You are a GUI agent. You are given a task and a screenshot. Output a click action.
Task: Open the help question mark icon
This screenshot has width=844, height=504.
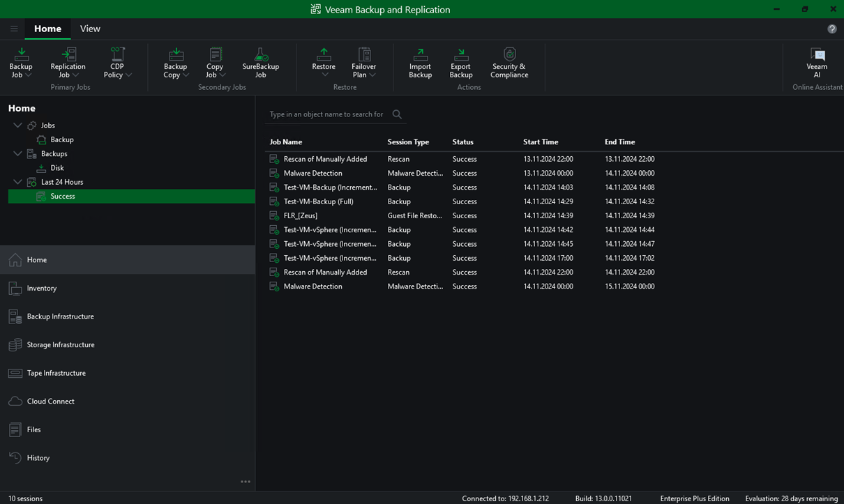click(831, 29)
